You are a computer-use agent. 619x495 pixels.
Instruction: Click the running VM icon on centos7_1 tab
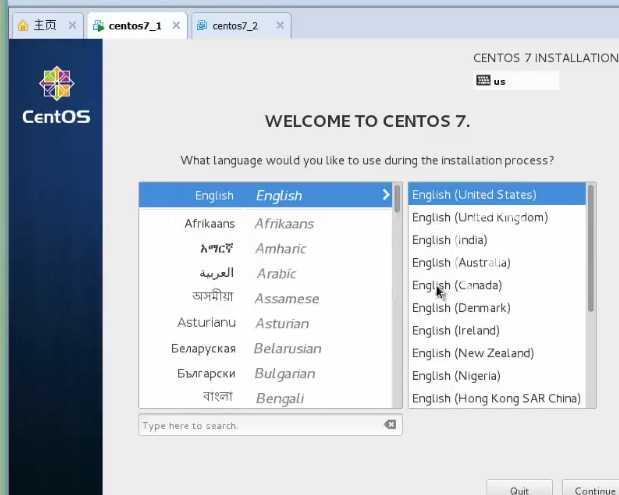click(x=98, y=26)
